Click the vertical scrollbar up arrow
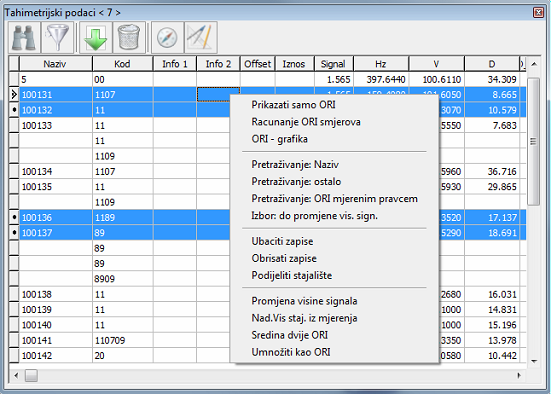The height and width of the screenshot is (394, 551). tap(534, 64)
